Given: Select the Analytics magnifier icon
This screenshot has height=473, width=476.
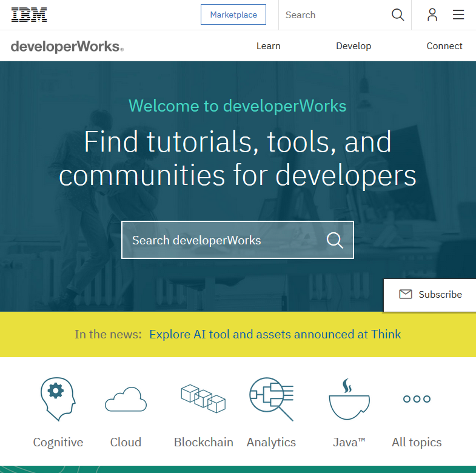Looking at the screenshot, I should click(x=271, y=399).
